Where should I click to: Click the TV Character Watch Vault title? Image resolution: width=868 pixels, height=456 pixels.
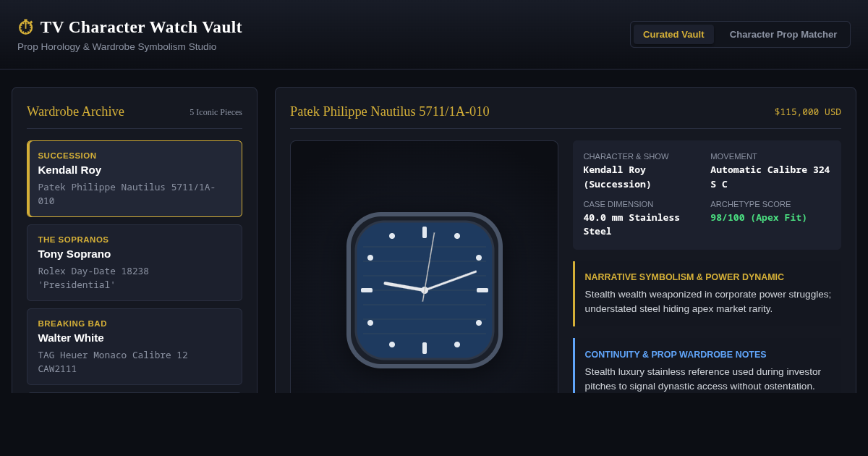click(141, 27)
